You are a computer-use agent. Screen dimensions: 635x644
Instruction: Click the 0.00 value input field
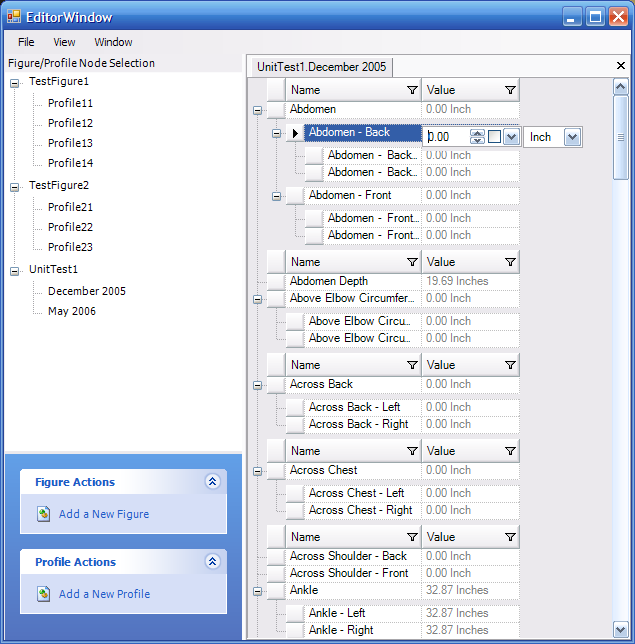[447, 136]
